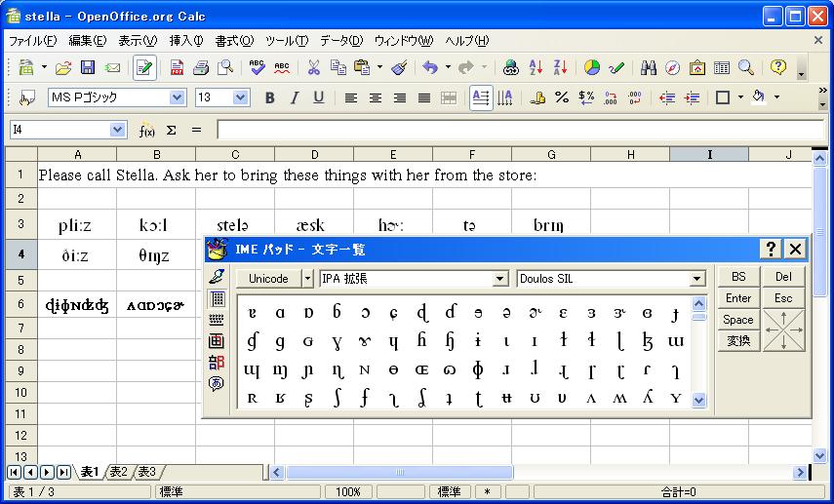Open a file with the Open icon
This screenshot has height=504, width=834.
pos(62,67)
